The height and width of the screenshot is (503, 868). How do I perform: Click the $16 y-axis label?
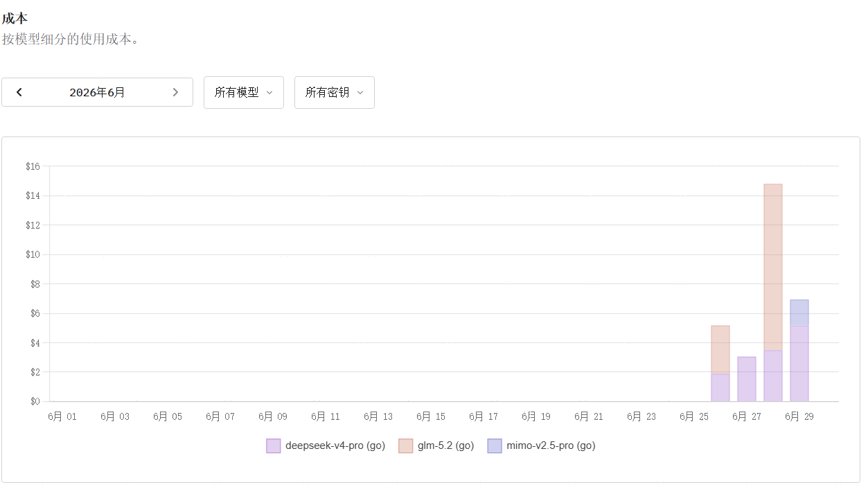pyautogui.click(x=33, y=166)
